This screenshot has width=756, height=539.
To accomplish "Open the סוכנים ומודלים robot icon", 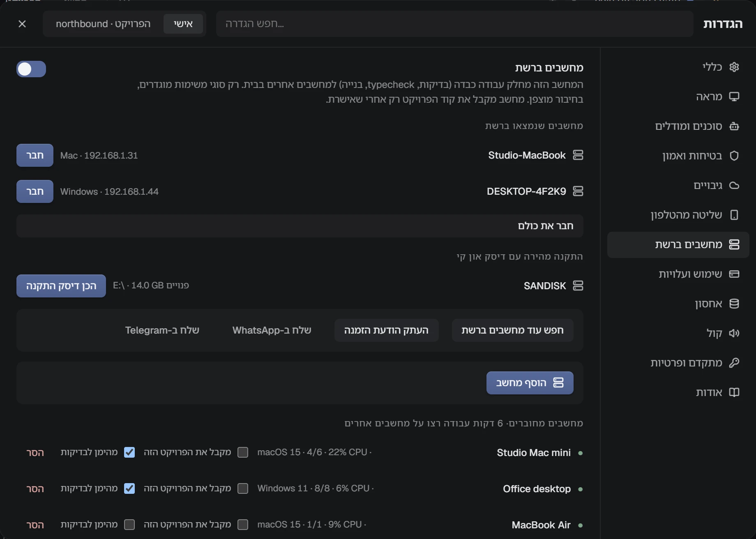I will click(x=734, y=126).
